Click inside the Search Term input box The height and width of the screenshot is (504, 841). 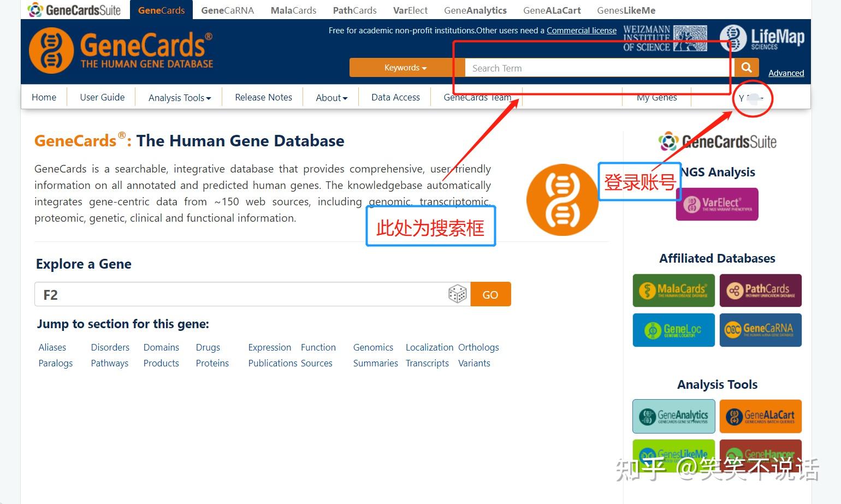pos(595,68)
